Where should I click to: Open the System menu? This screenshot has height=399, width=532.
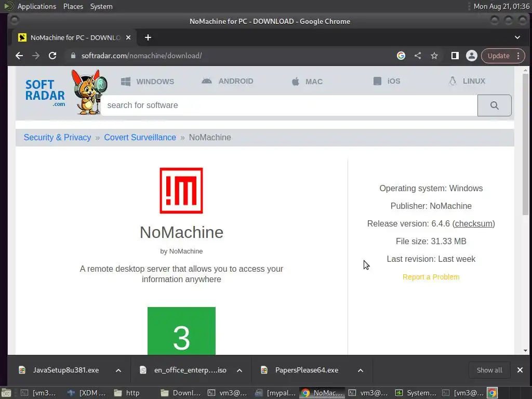[x=101, y=6]
